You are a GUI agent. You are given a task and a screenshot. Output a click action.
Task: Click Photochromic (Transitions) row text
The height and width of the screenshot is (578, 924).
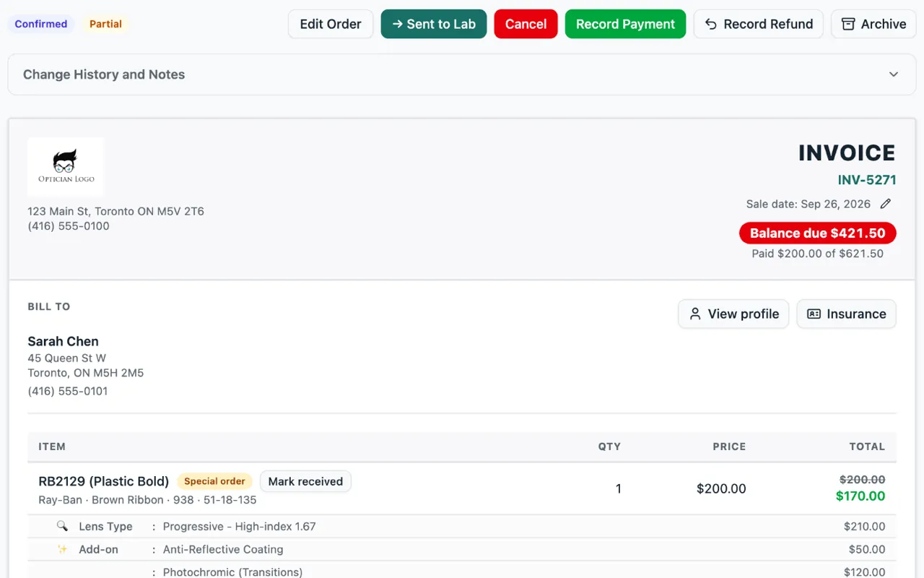pyautogui.click(x=232, y=572)
